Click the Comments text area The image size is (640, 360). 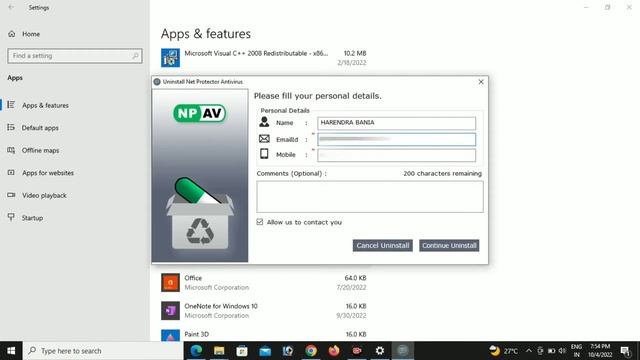(x=370, y=196)
